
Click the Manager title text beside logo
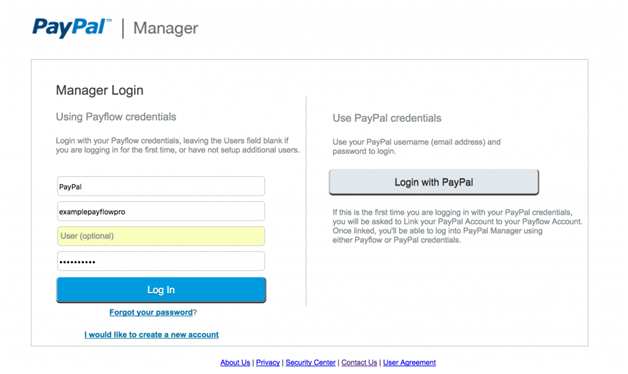165,28
